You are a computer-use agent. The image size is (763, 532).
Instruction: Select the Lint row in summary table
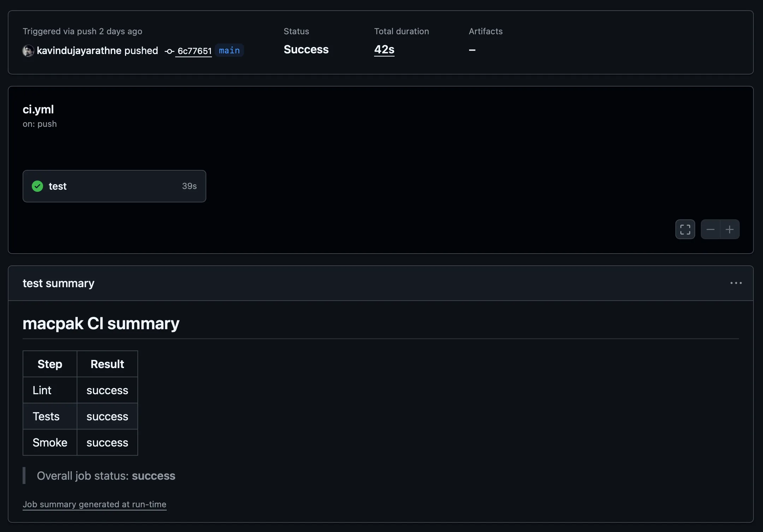coord(42,390)
